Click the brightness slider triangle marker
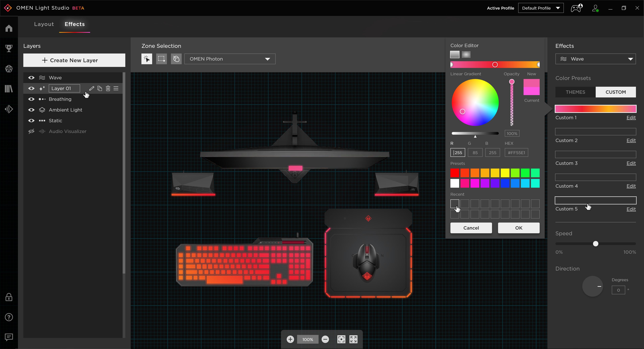The image size is (644, 349). pos(475,137)
